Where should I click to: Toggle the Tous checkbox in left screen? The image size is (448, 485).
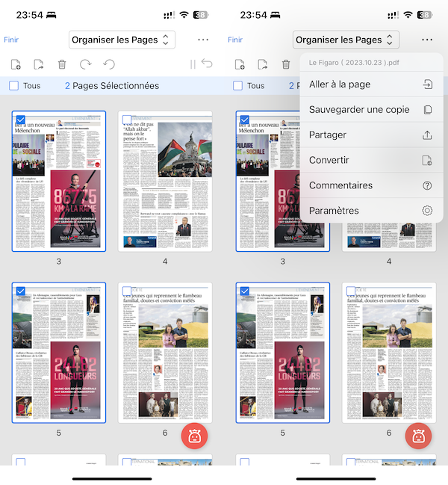(14, 86)
